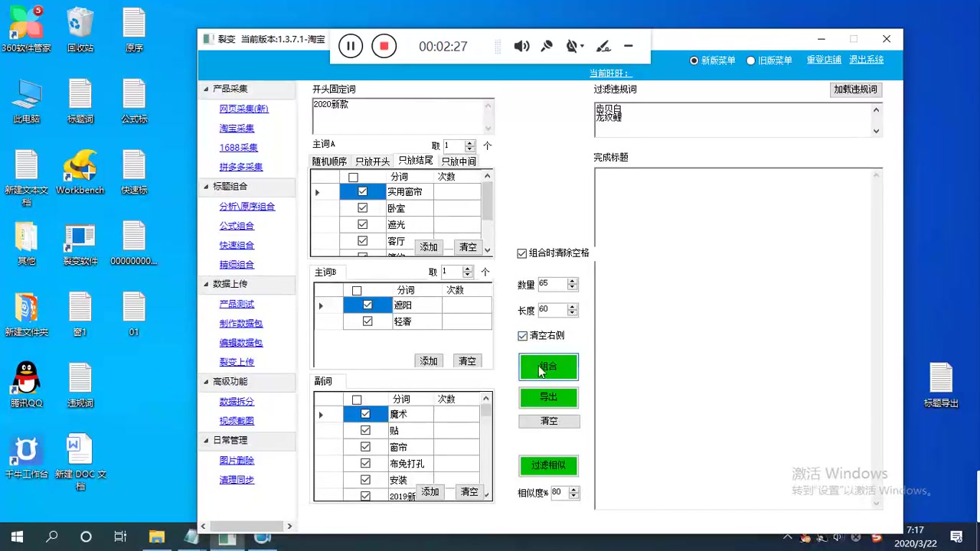Click 重登店铺 link
Viewport: 980px width, 551px height.
pyautogui.click(x=824, y=60)
